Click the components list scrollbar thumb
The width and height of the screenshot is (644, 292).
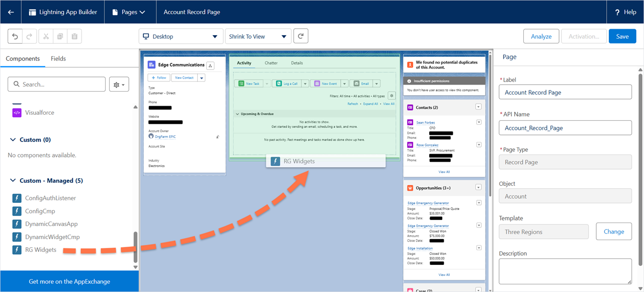click(135, 247)
